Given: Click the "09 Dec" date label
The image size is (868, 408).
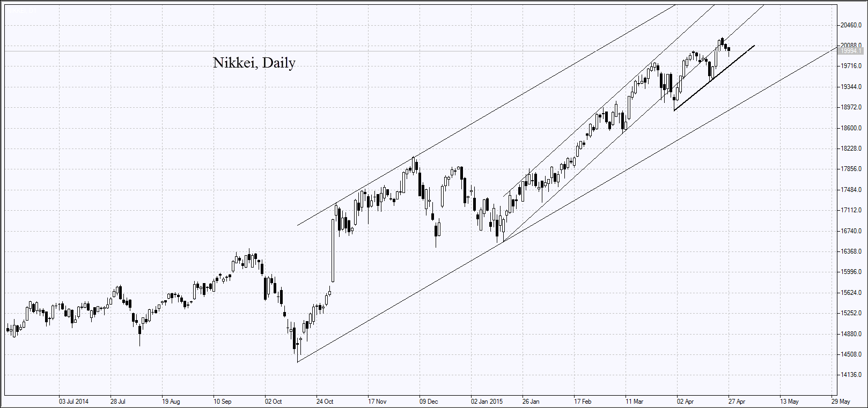Looking at the screenshot, I should 428,401.
